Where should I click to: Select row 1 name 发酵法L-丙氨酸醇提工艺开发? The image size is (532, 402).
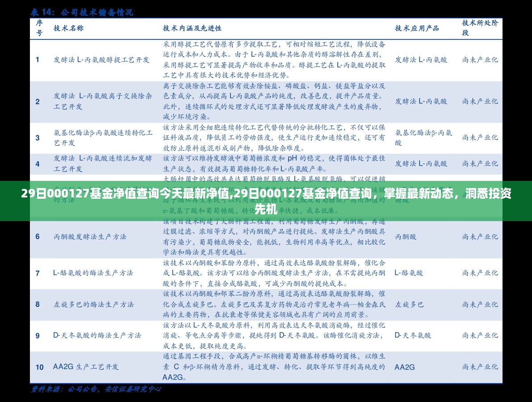101,59
